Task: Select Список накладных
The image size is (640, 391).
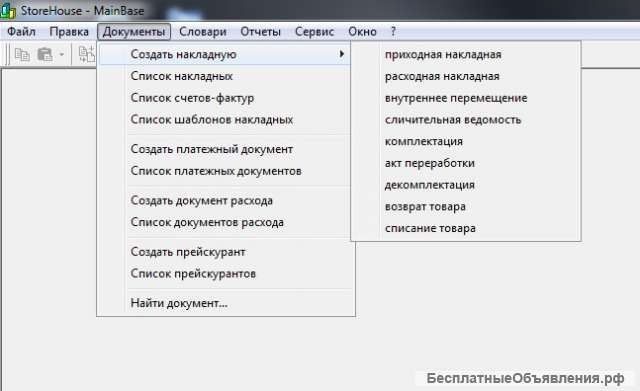Action: point(225,76)
